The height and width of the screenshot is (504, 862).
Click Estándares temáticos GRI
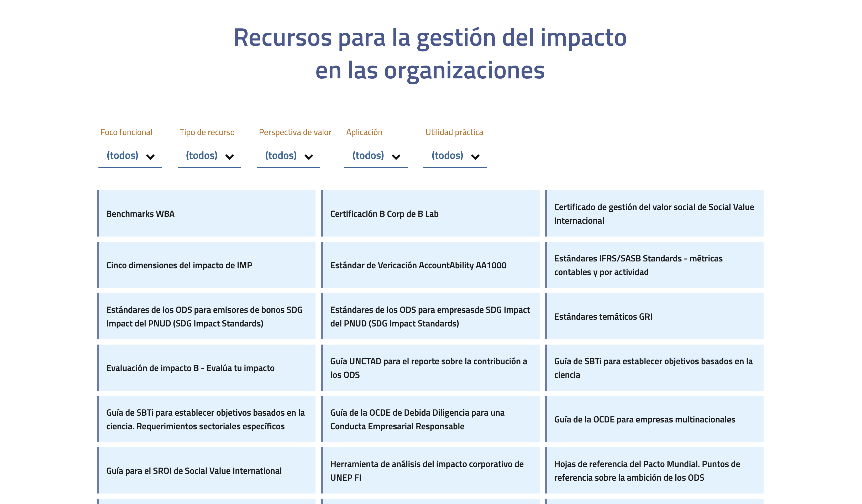654,317
